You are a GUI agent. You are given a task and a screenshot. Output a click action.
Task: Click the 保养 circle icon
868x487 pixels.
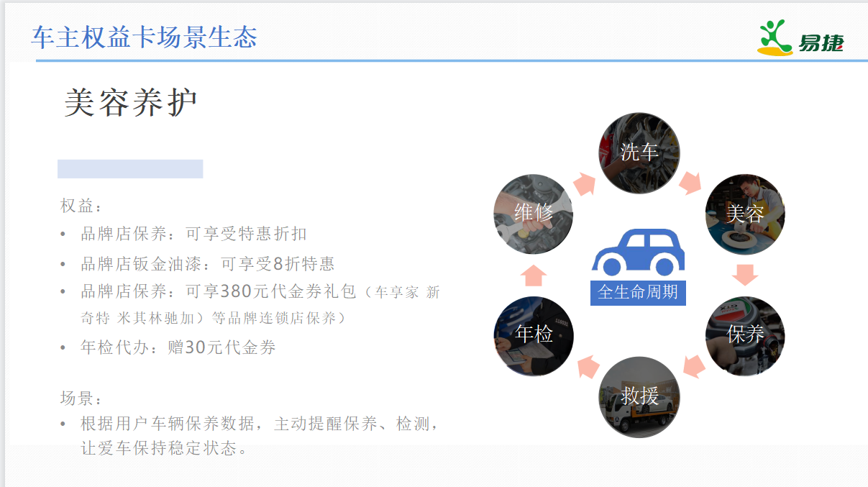(x=744, y=335)
